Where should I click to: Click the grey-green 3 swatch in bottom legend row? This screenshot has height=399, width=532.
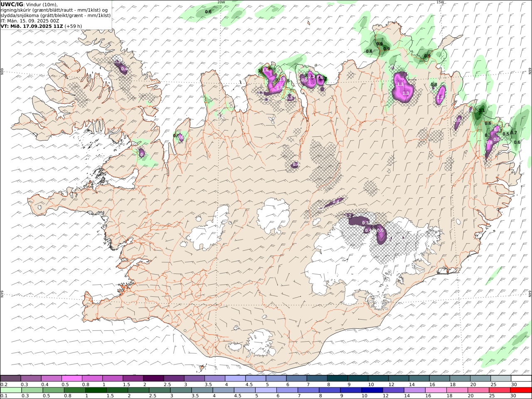pos(181,390)
